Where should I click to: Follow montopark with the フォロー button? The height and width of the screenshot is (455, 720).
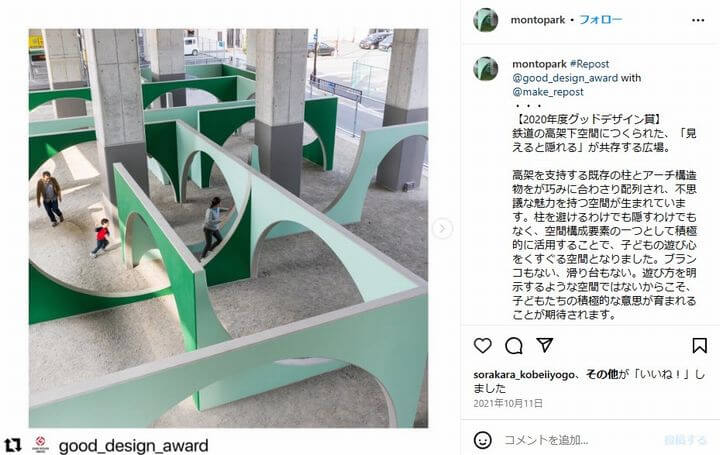[601, 20]
